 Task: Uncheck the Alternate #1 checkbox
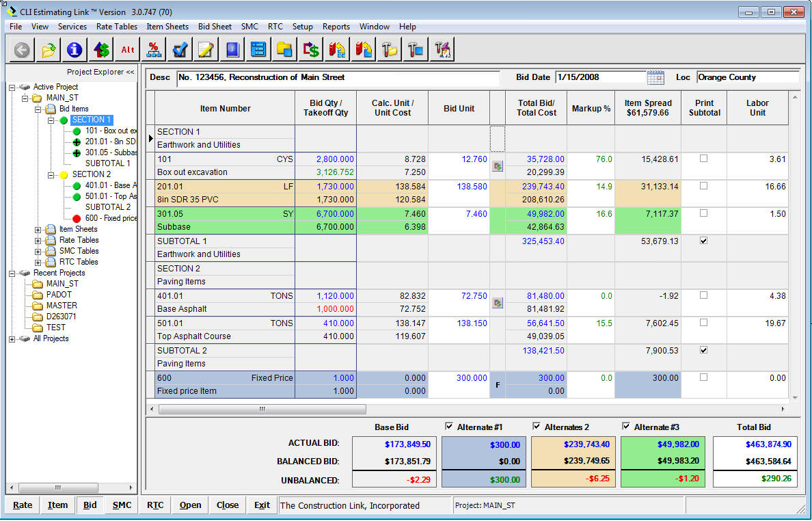pyautogui.click(x=450, y=427)
